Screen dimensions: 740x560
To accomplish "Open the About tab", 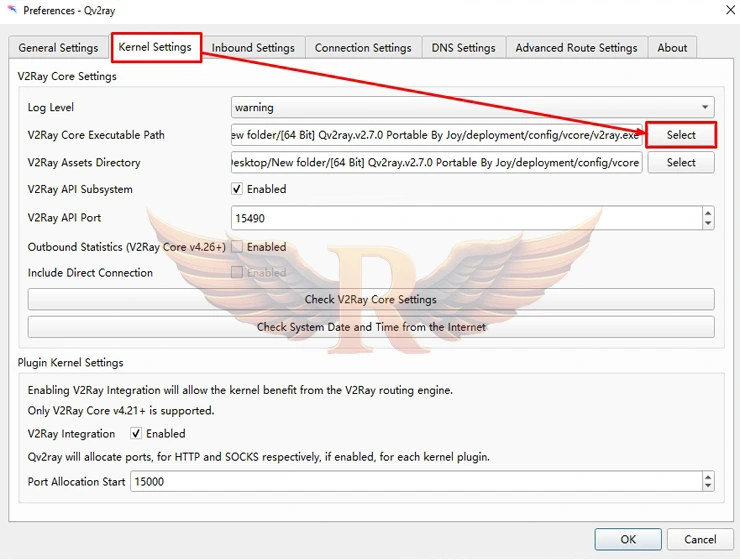I will tap(672, 47).
